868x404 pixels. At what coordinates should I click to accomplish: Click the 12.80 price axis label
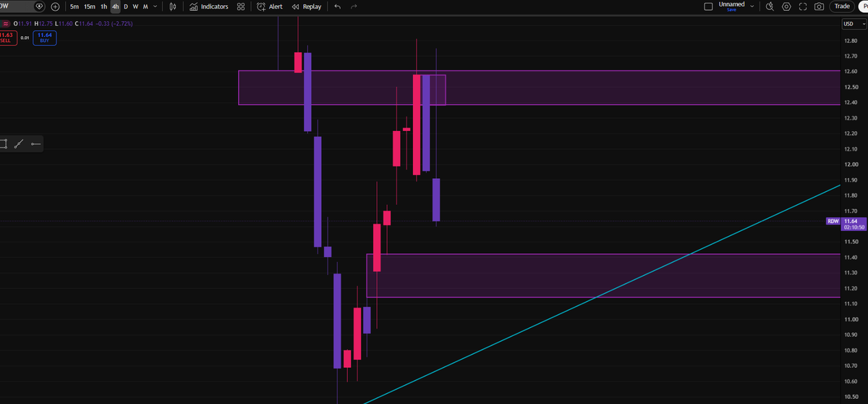[850, 41]
